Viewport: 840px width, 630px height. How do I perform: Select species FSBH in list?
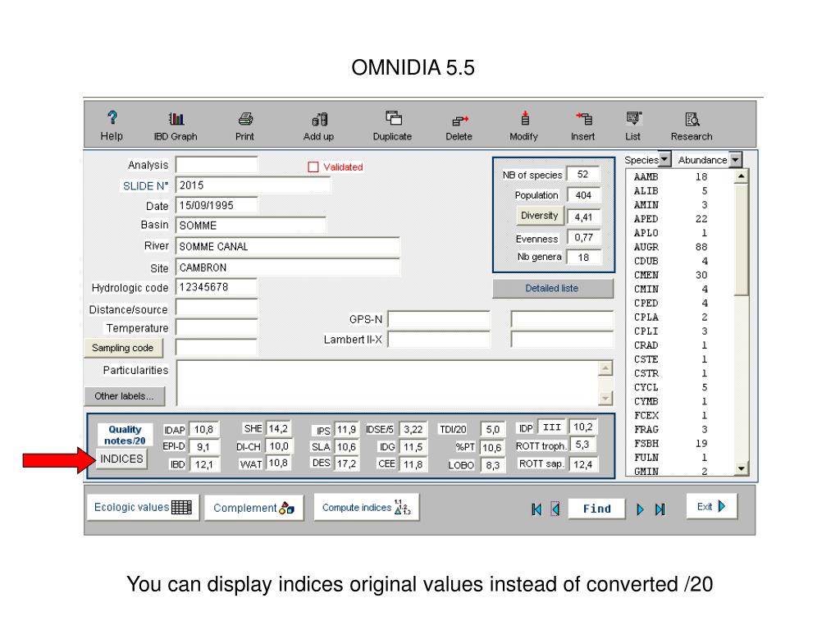(x=671, y=444)
